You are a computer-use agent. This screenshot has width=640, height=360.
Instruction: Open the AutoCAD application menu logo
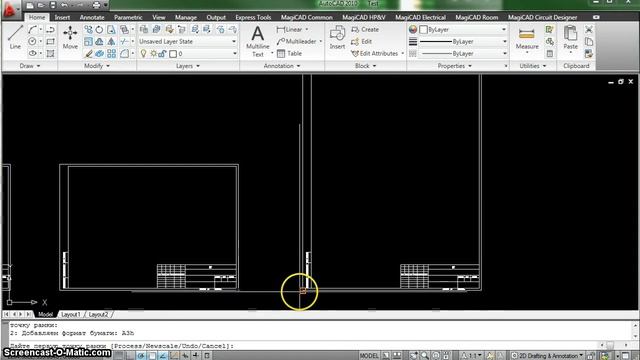click(x=9, y=9)
